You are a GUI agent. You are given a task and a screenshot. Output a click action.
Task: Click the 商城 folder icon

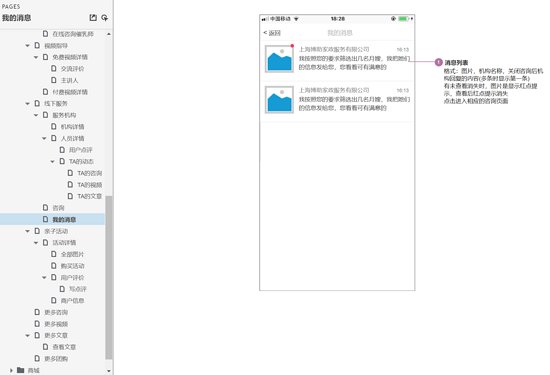[x=21, y=370]
